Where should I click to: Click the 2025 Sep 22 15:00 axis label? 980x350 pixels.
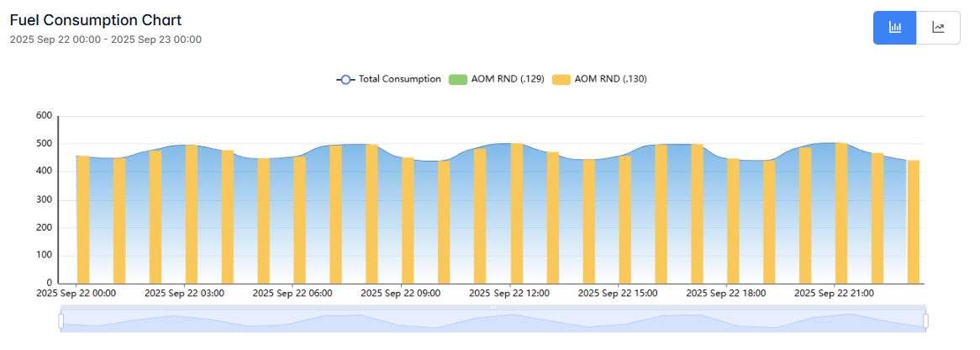(x=618, y=294)
